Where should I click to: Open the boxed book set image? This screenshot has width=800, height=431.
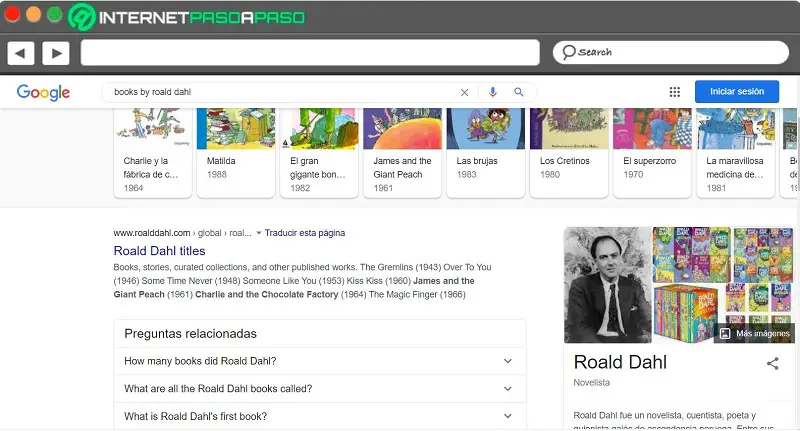[x=687, y=314]
